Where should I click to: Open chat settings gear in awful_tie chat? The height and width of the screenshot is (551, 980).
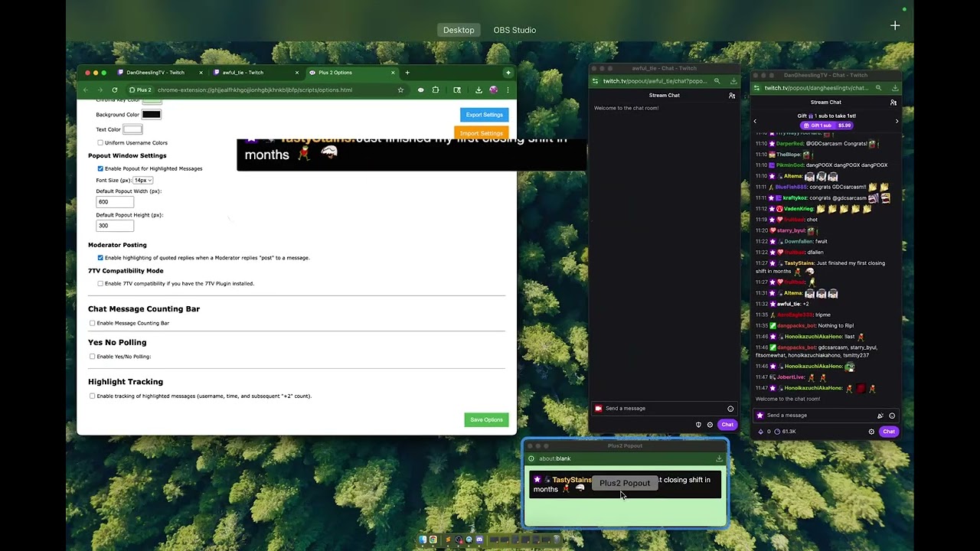[710, 425]
